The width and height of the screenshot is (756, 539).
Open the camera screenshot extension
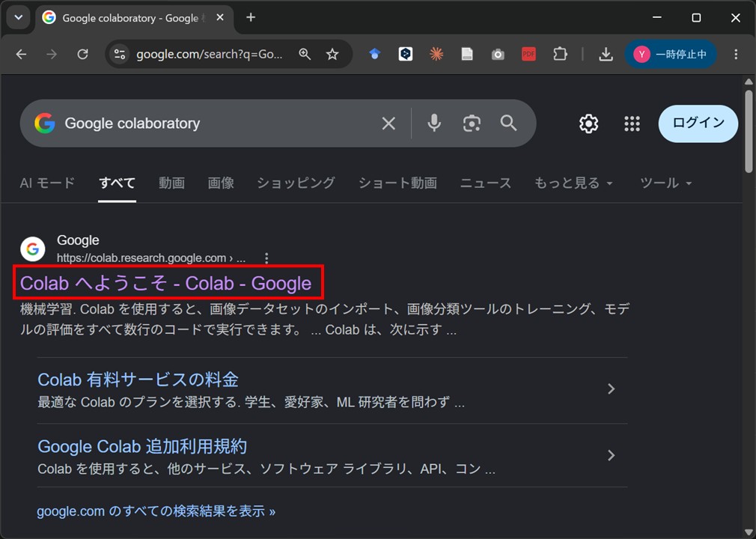tap(498, 54)
